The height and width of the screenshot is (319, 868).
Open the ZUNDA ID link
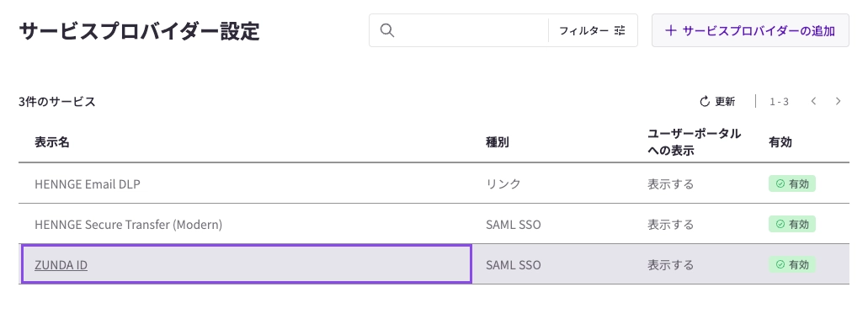point(61,265)
